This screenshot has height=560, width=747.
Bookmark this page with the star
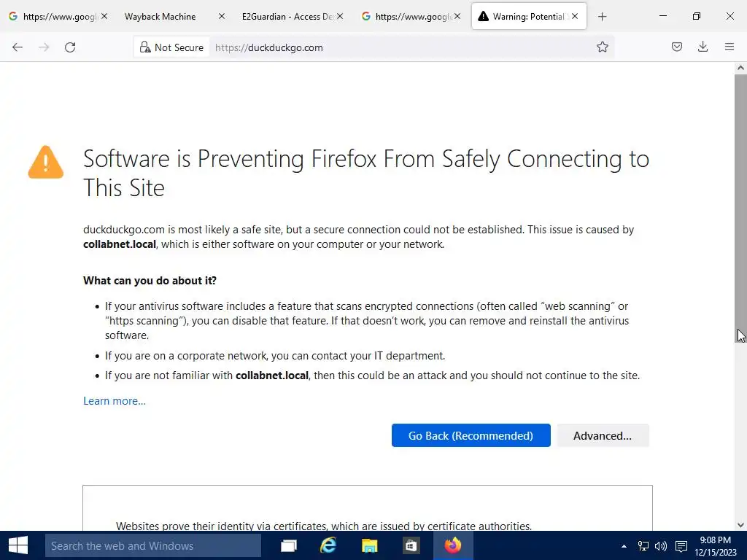(x=602, y=47)
